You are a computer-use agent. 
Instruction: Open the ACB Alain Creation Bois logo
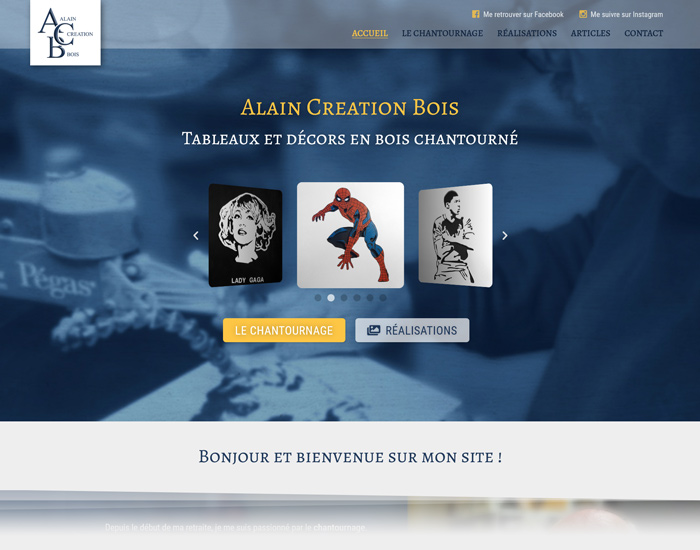pyautogui.click(x=65, y=33)
